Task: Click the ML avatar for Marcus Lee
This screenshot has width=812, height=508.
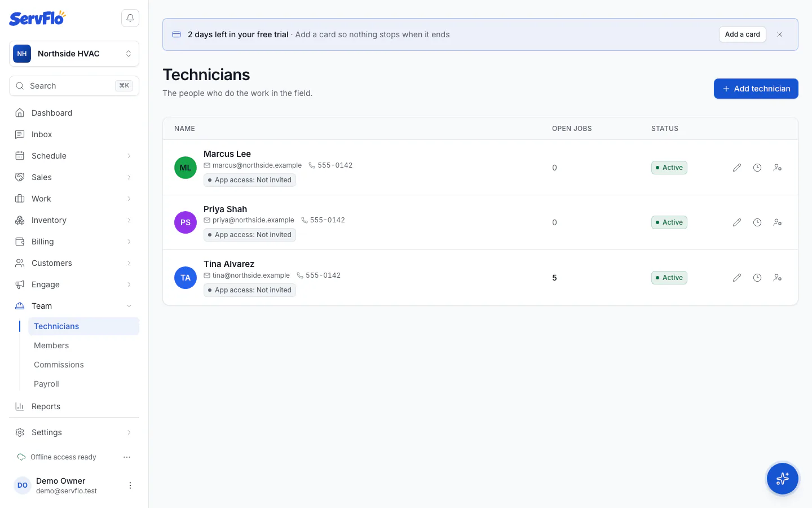Action: click(186, 168)
